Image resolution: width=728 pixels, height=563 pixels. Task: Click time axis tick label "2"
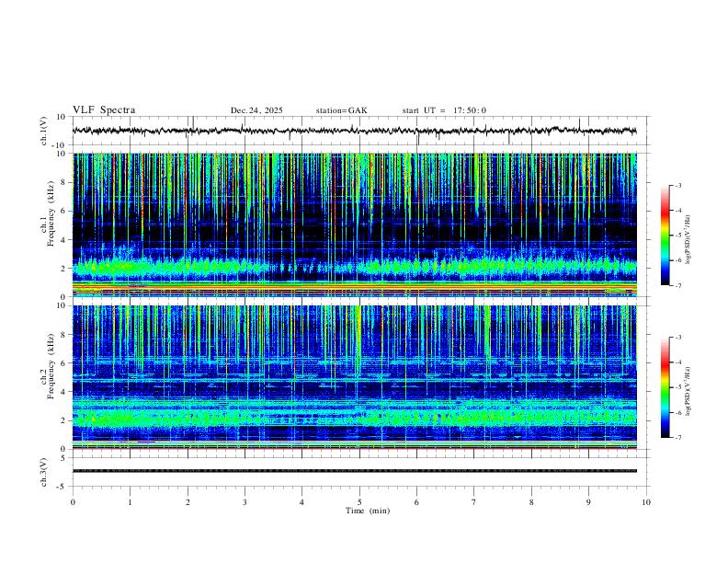point(188,502)
